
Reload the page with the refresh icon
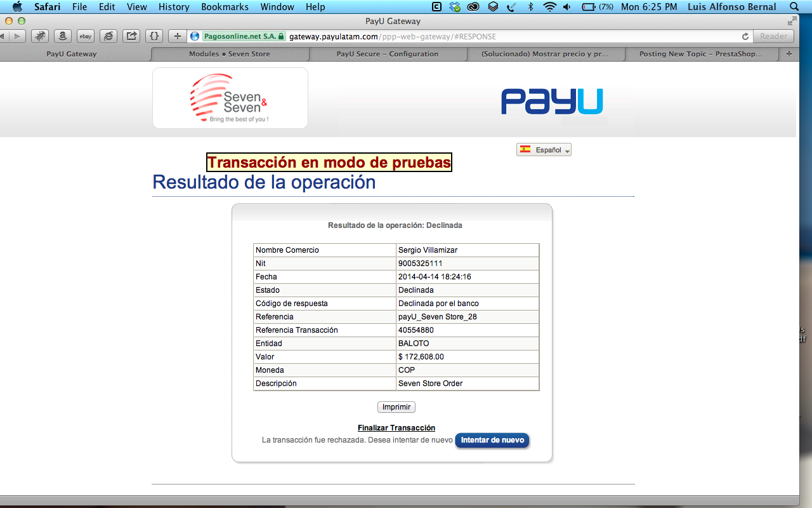coord(745,36)
